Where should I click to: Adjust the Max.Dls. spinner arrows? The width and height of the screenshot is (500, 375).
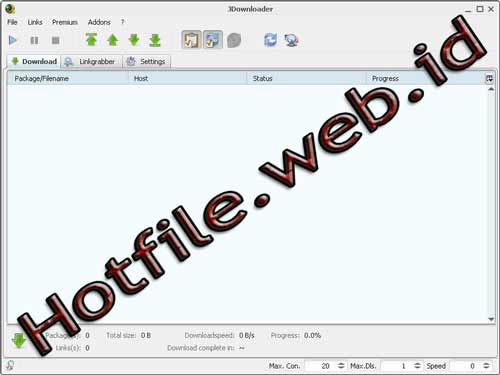pos(417,366)
